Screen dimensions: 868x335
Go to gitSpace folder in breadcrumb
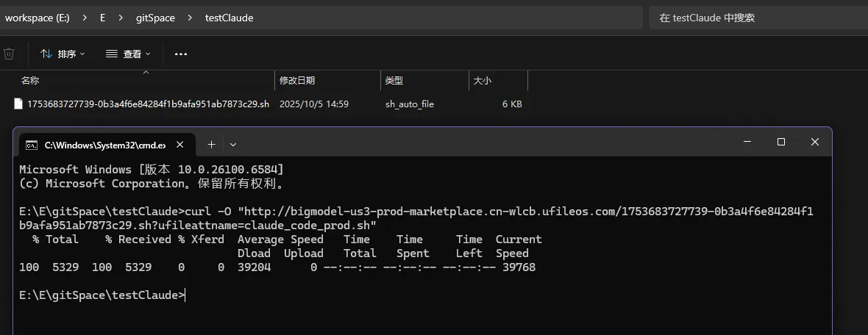[155, 18]
